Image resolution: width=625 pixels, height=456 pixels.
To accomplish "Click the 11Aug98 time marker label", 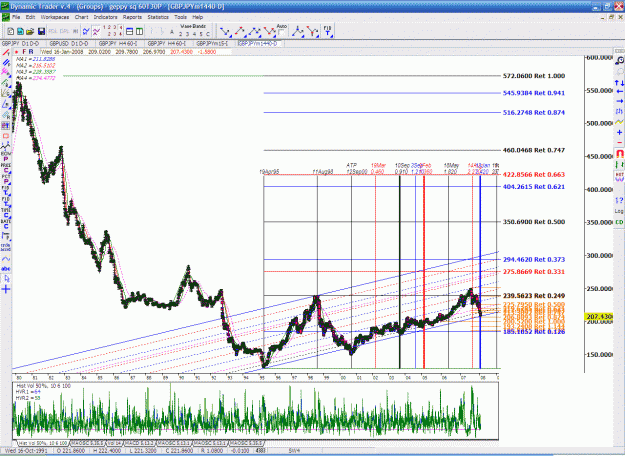I will click(x=323, y=172).
